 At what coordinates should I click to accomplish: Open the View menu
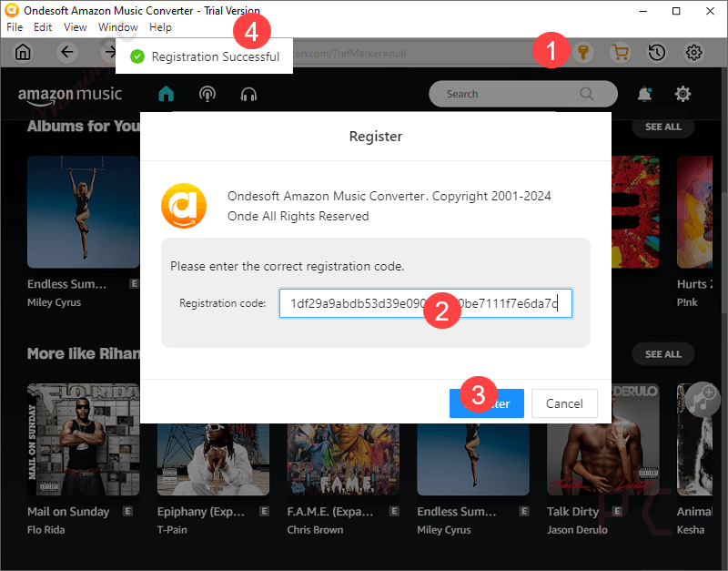[x=76, y=27]
